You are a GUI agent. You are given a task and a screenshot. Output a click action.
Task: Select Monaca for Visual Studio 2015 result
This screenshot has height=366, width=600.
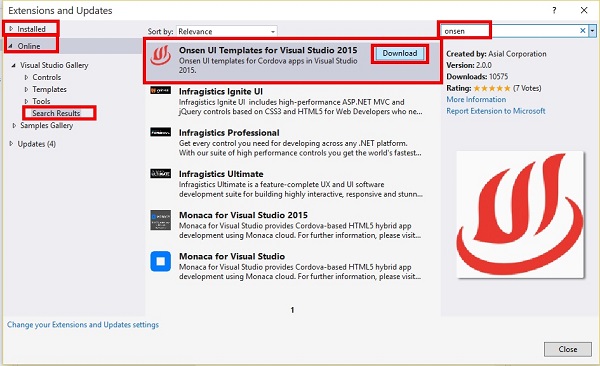pos(293,225)
